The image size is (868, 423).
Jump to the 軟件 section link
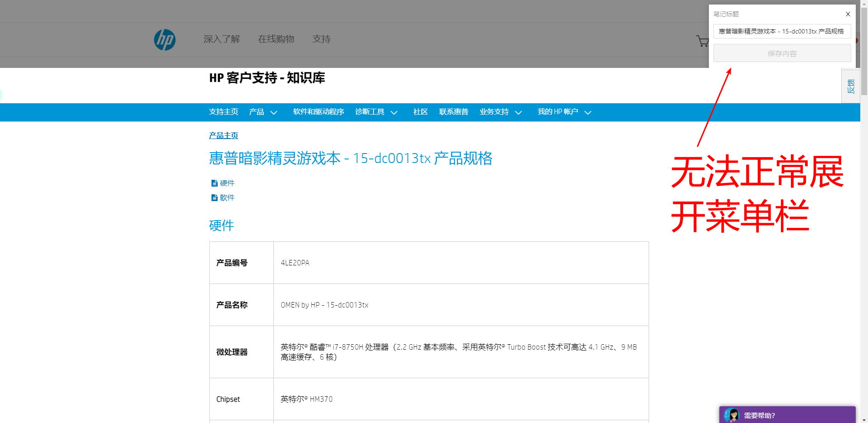[x=227, y=197]
